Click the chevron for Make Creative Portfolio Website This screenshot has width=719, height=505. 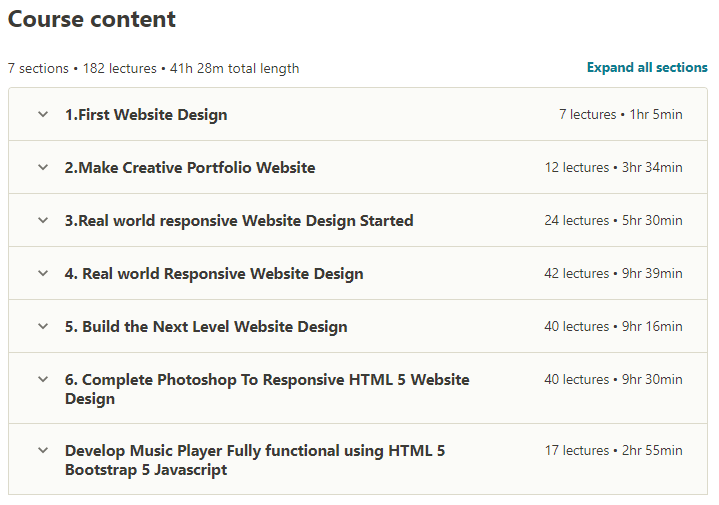tap(43, 167)
